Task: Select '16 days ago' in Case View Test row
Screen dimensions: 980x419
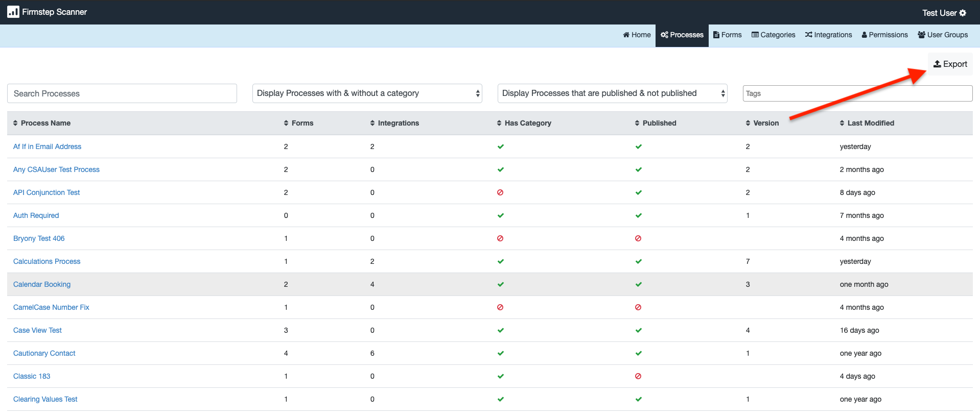Action: point(859,330)
